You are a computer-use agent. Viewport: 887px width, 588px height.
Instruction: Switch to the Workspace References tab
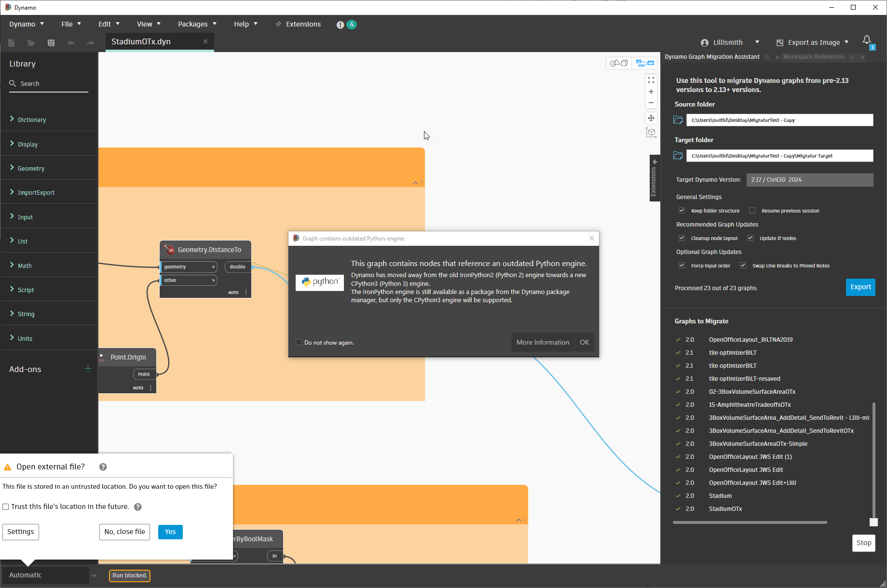(x=814, y=57)
